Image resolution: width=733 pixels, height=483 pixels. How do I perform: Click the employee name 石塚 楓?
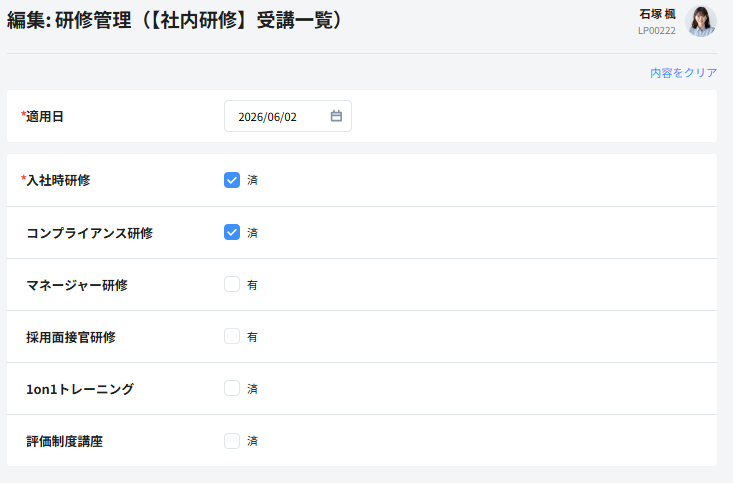[657, 14]
